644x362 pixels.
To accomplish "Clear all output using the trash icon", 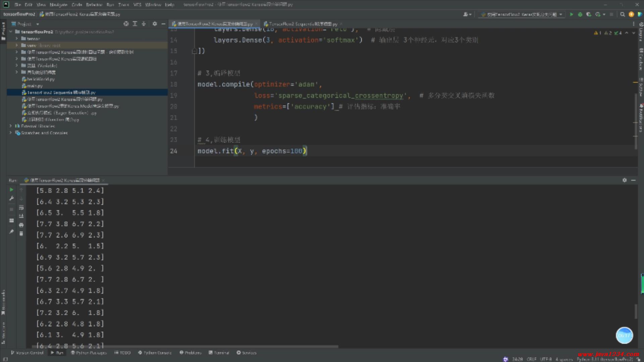I will (x=21, y=234).
